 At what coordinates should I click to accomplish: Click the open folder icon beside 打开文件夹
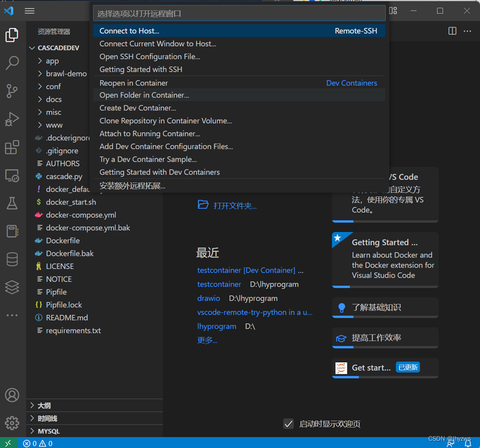[x=203, y=204]
